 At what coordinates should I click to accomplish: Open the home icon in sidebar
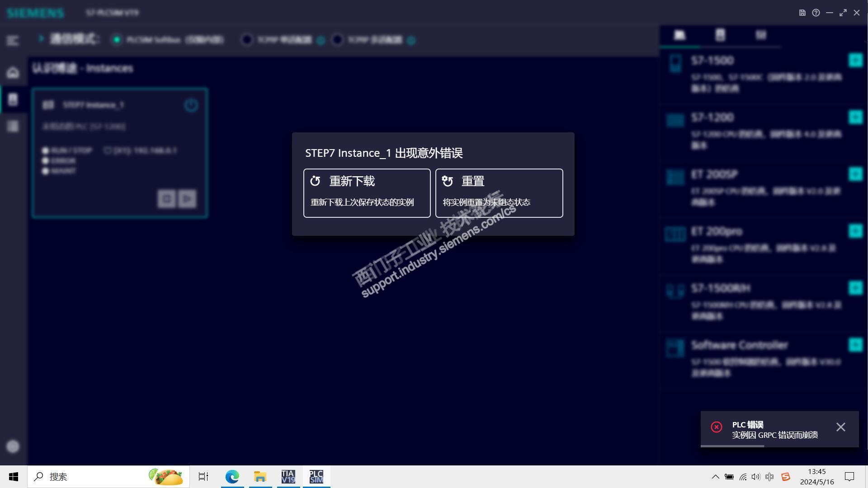coord(13,72)
